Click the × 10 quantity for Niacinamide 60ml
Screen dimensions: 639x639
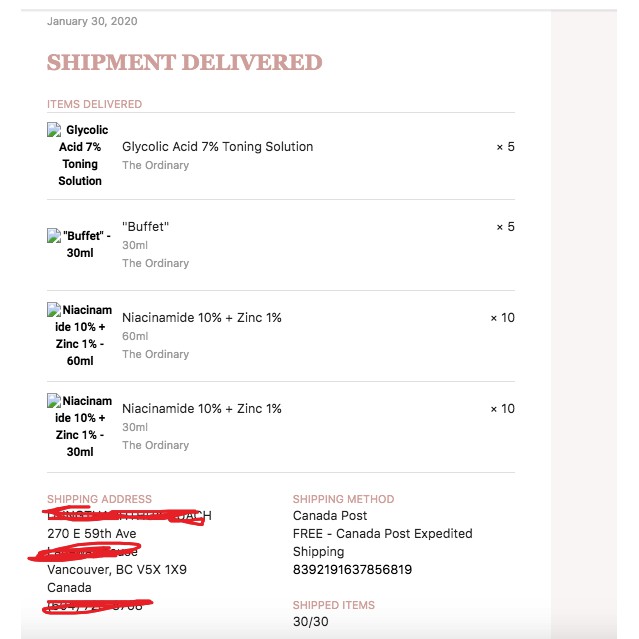pos(502,318)
